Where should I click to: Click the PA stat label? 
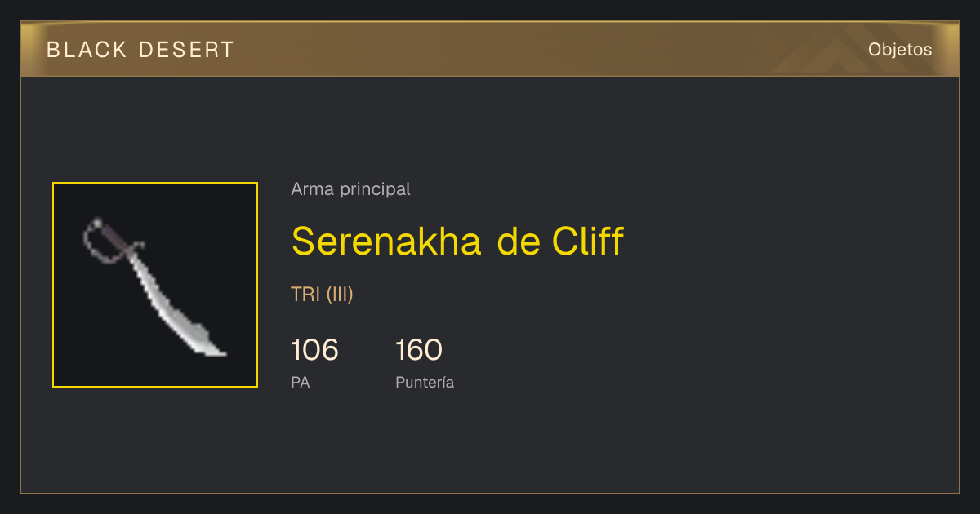[x=300, y=382]
